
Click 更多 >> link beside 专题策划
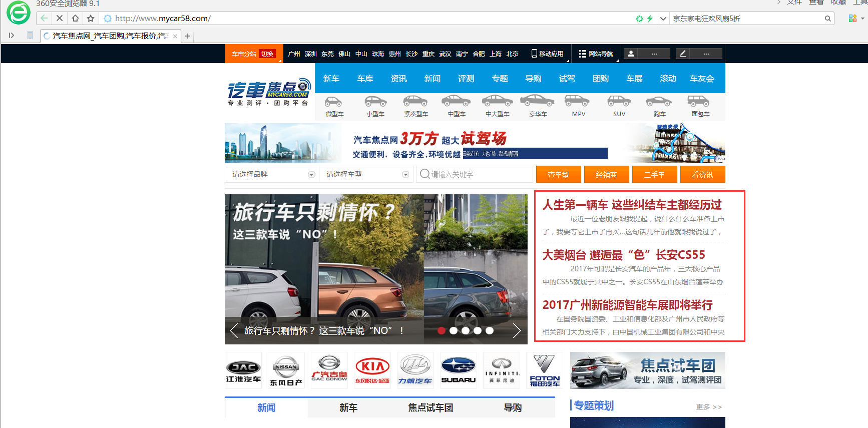click(x=709, y=407)
